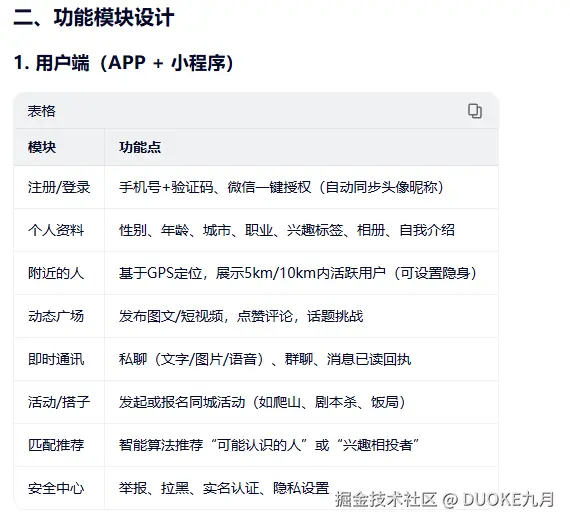Click the copy table icon

point(475,111)
